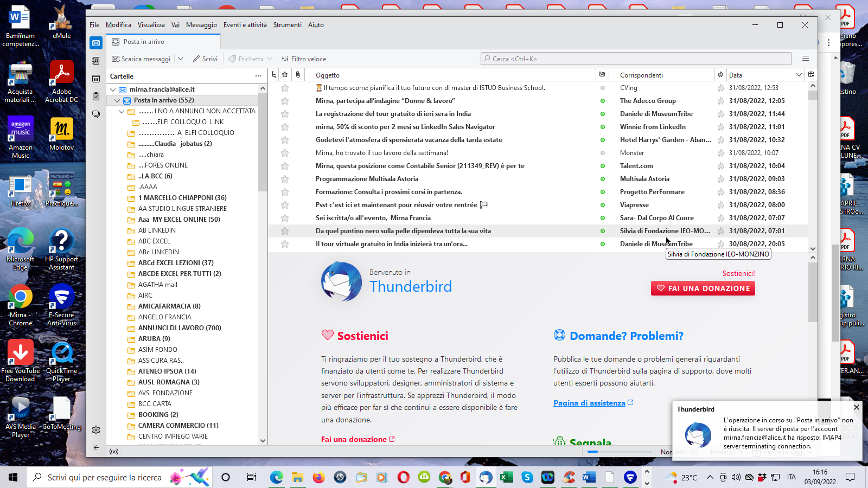
Task: Click FAI UNA DONAZIONE button
Action: pyautogui.click(x=703, y=288)
